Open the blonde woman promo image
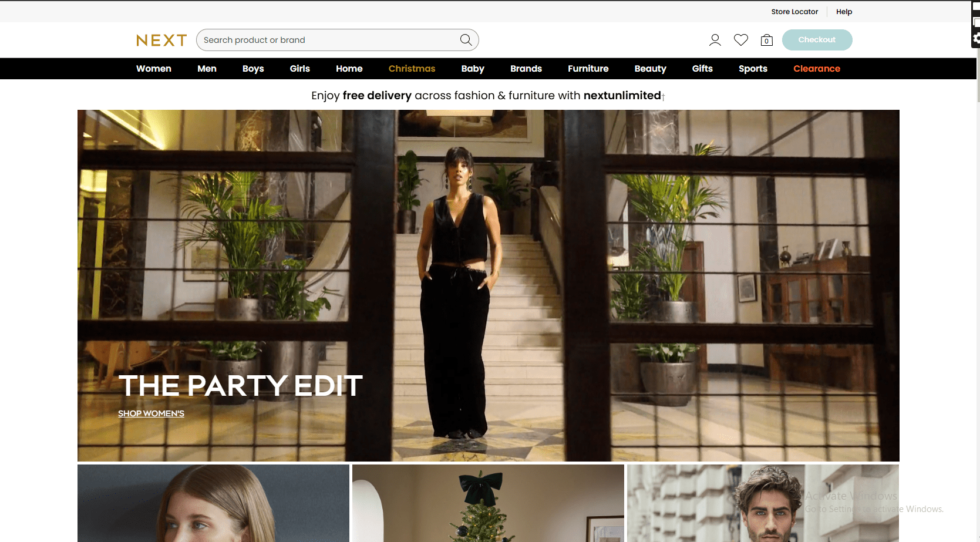980x542 pixels. pyautogui.click(x=213, y=503)
